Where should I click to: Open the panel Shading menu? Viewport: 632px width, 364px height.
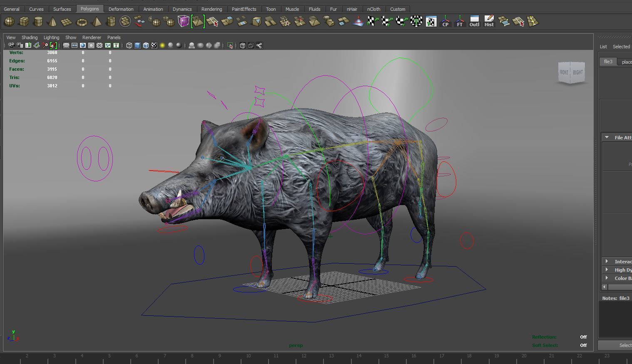click(30, 37)
